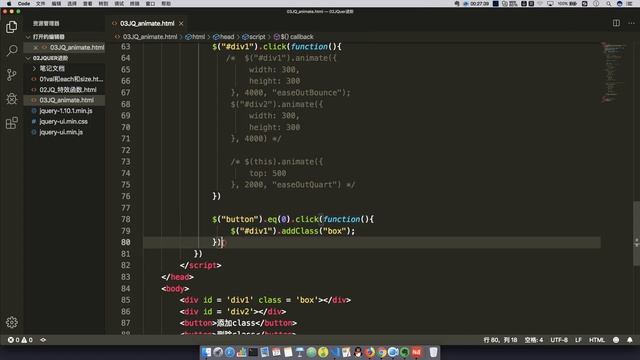Open Keynote from the Dock
The width and height of the screenshot is (640, 360).
point(300,352)
